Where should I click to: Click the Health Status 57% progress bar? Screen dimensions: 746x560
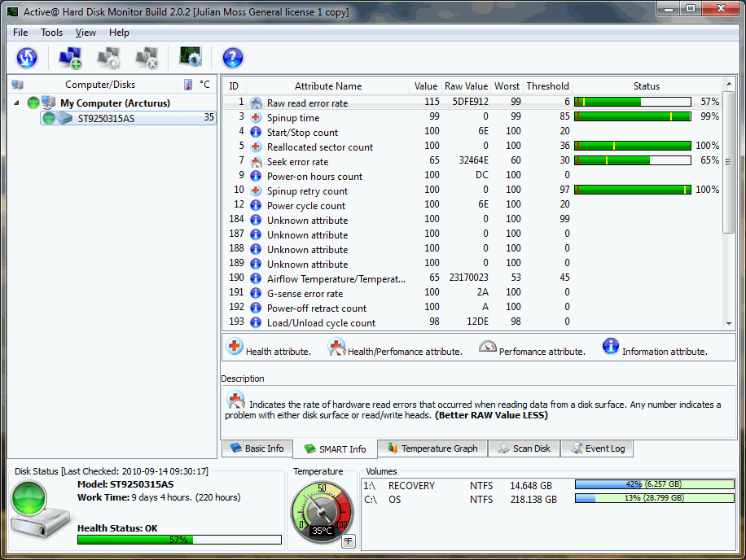click(179, 540)
